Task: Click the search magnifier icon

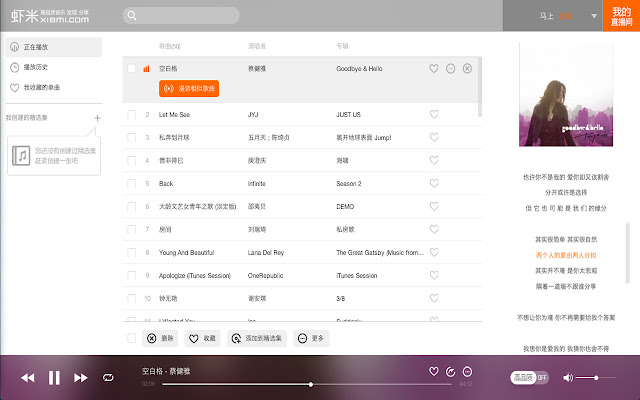Action: 132,16
